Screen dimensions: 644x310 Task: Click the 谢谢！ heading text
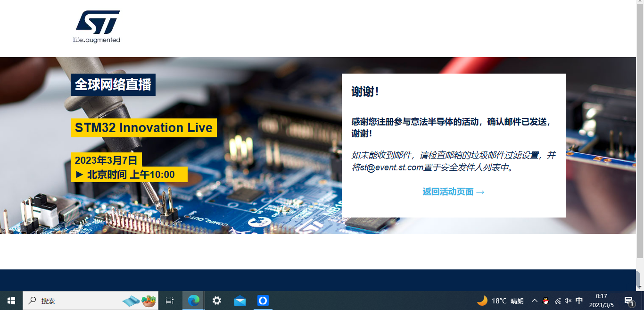pos(365,92)
